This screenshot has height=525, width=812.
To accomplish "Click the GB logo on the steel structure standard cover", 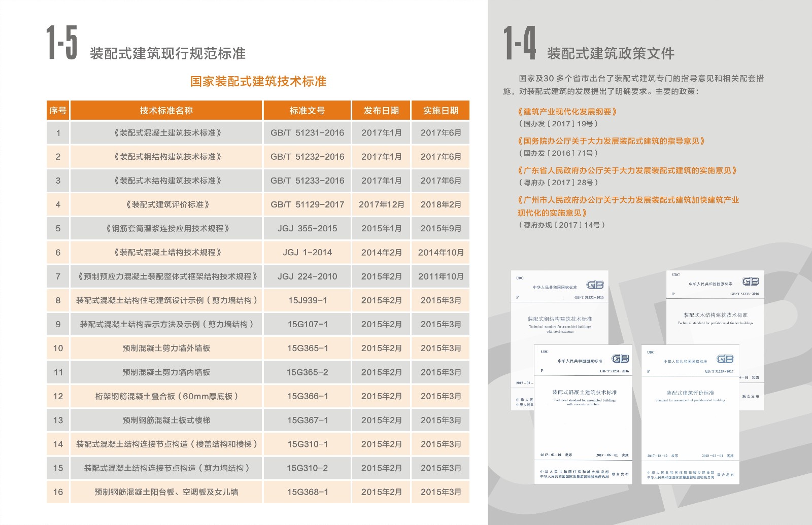I will point(595,285).
